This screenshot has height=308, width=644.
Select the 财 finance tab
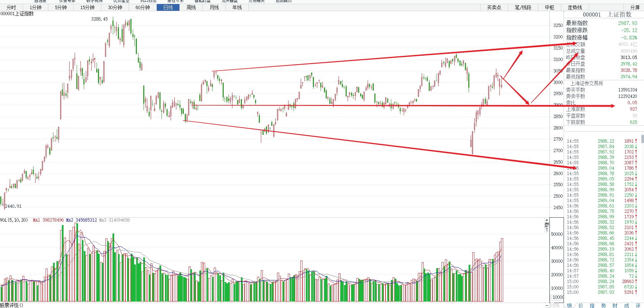(x=615, y=305)
